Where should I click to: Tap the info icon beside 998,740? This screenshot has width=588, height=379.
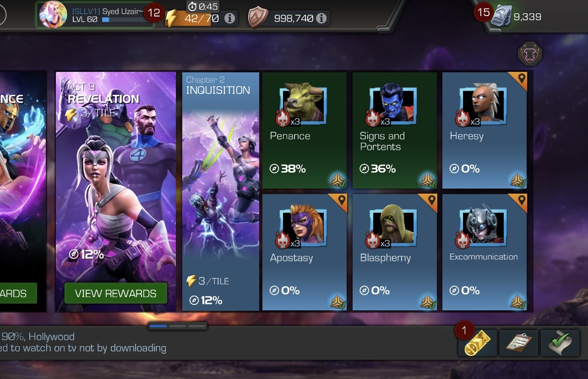(x=321, y=18)
